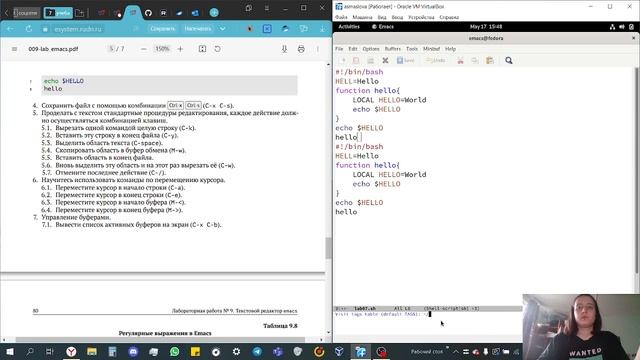640x360 pixels.
Task: Open the Emacs Tools menu
Action: pyautogui.click(x=412, y=49)
